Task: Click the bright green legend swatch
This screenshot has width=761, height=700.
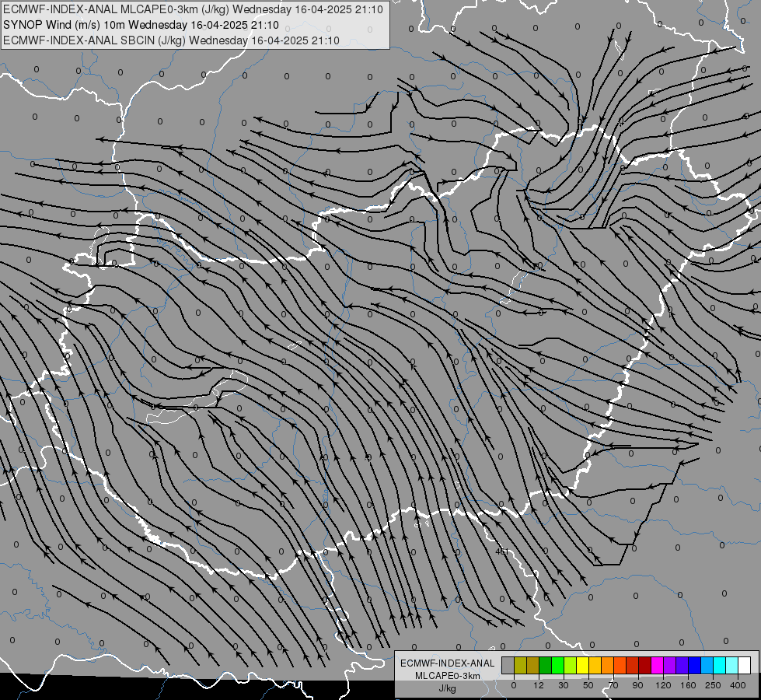Action: tap(558, 665)
